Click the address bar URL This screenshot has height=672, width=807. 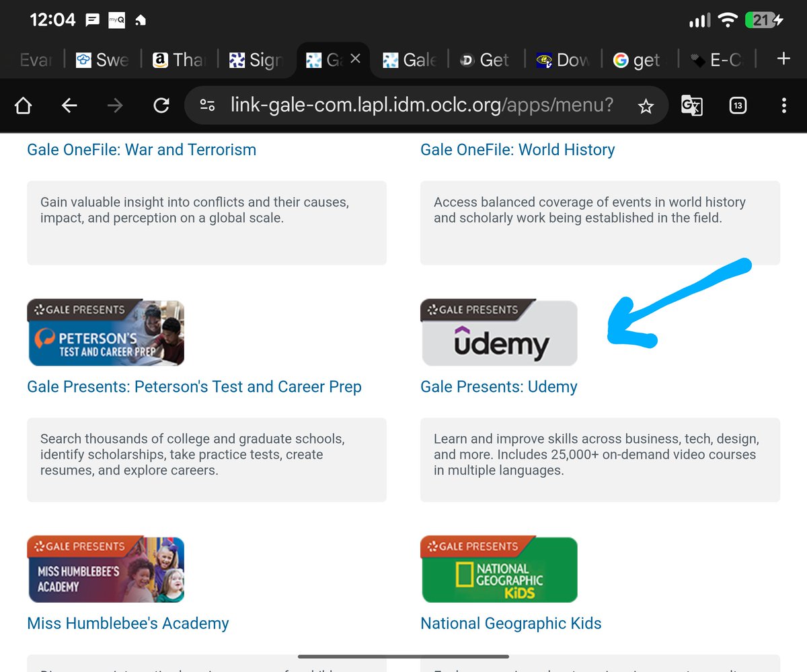(x=422, y=106)
